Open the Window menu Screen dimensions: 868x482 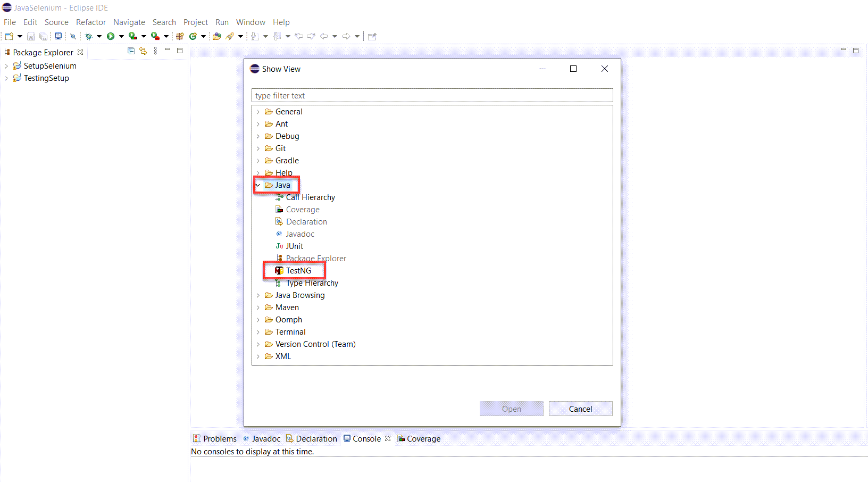251,22
